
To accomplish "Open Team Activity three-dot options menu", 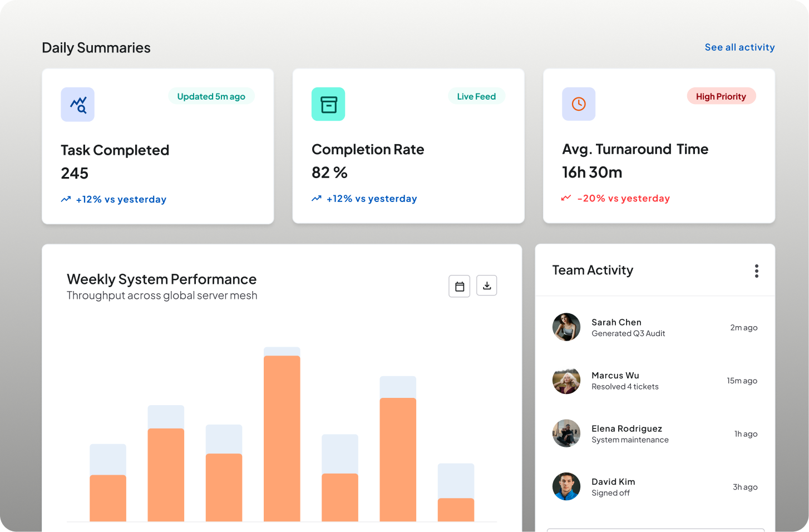I will (756, 271).
